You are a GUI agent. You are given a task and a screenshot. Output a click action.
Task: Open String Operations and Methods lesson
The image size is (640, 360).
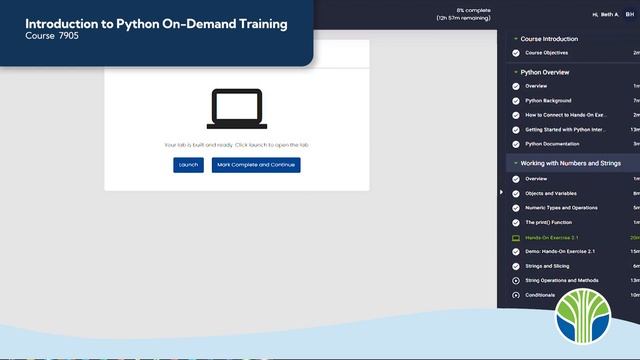[x=562, y=280]
